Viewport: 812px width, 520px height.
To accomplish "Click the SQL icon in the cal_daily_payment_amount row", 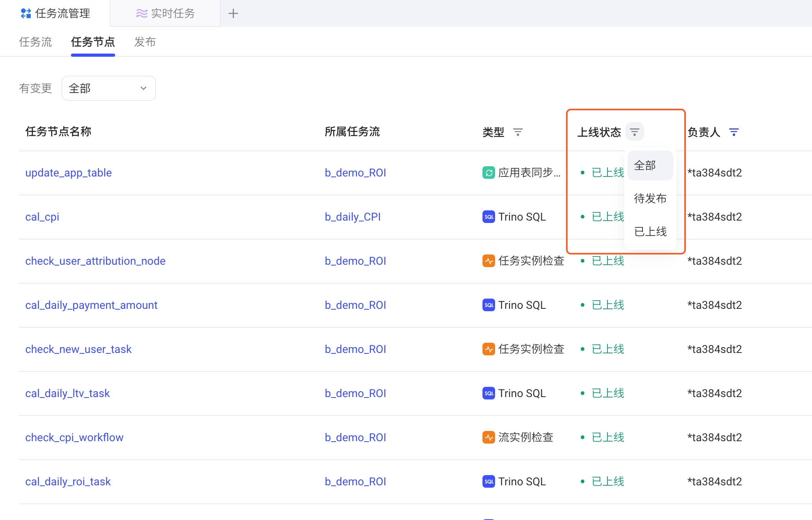I will (489, 305).
